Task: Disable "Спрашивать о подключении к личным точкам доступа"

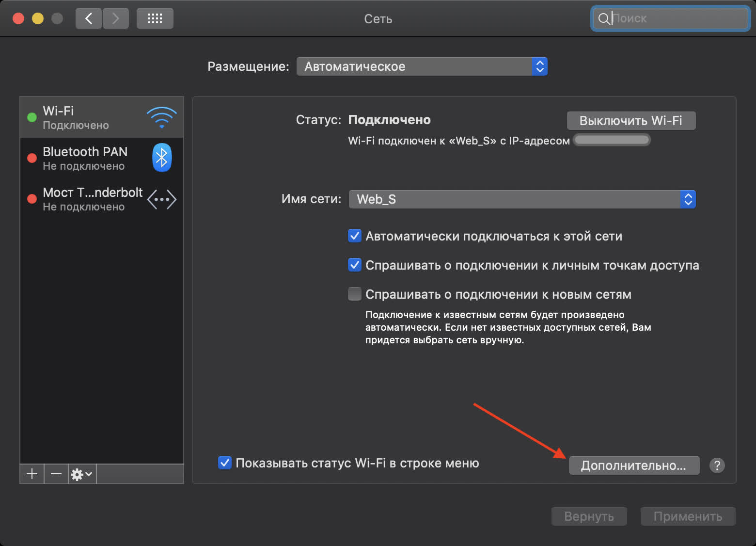Action: 355,265
